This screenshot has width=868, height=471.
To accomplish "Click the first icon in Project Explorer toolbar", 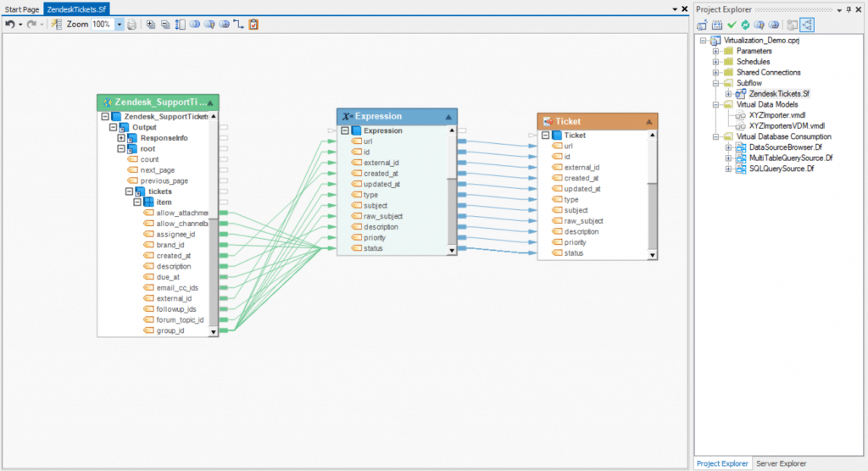I will 703,25.
